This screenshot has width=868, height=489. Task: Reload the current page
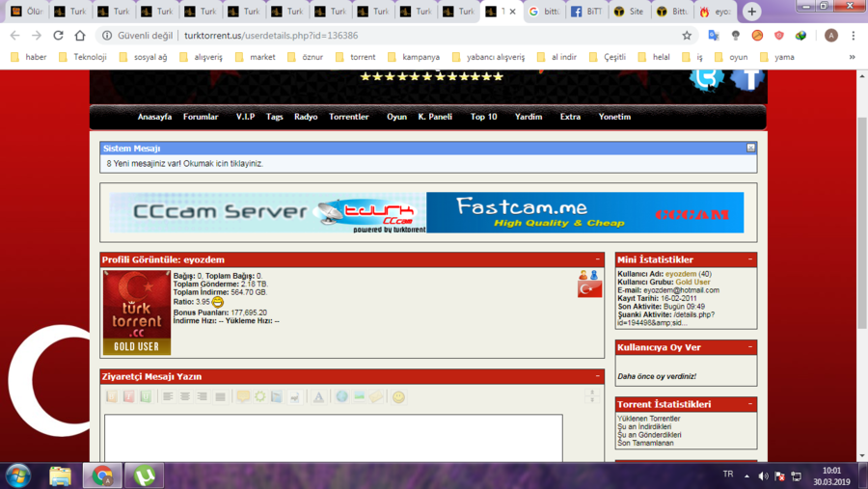tap(58, 36)
